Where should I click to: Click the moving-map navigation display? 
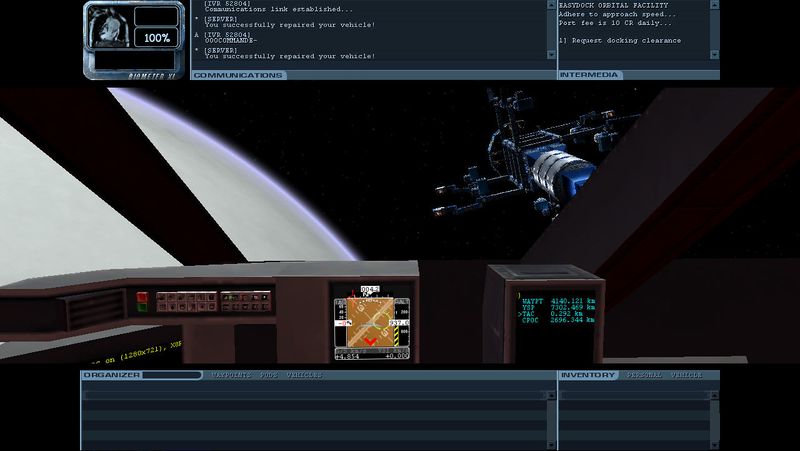pyautogui.click(x=370, y=322)
